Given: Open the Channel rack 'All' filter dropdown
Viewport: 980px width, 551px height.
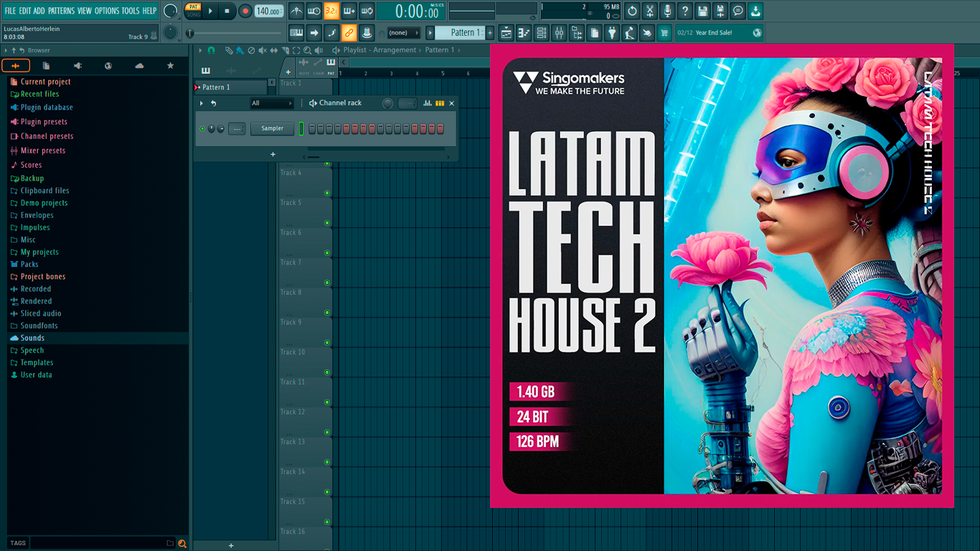Looking at the screenshot, I should pyautogui.click(x=272, y=103).
